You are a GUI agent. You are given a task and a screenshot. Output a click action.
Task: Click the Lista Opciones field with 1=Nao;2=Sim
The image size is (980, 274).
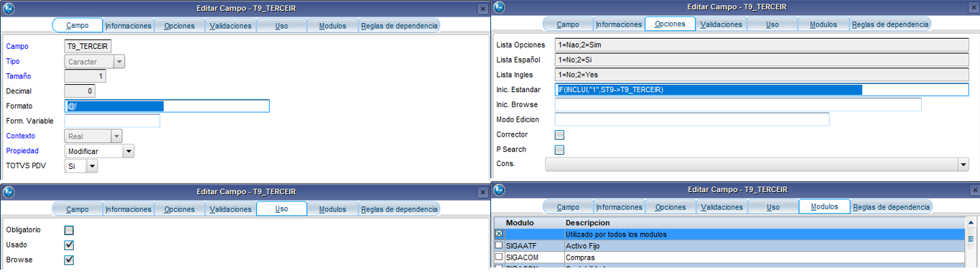762,45
